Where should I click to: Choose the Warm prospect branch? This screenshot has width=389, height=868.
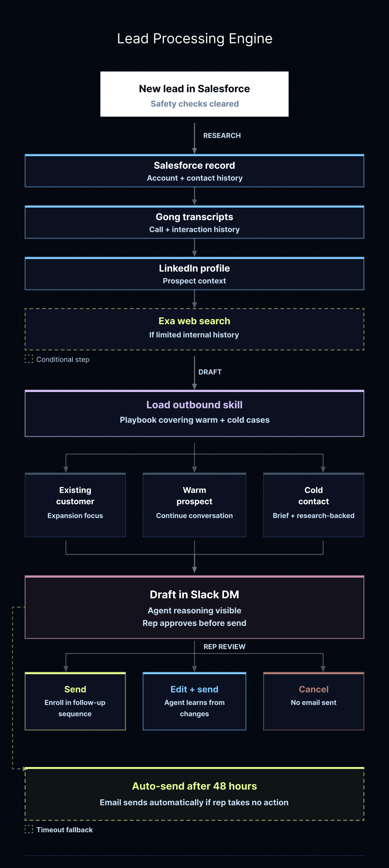[x=194, y=505]
